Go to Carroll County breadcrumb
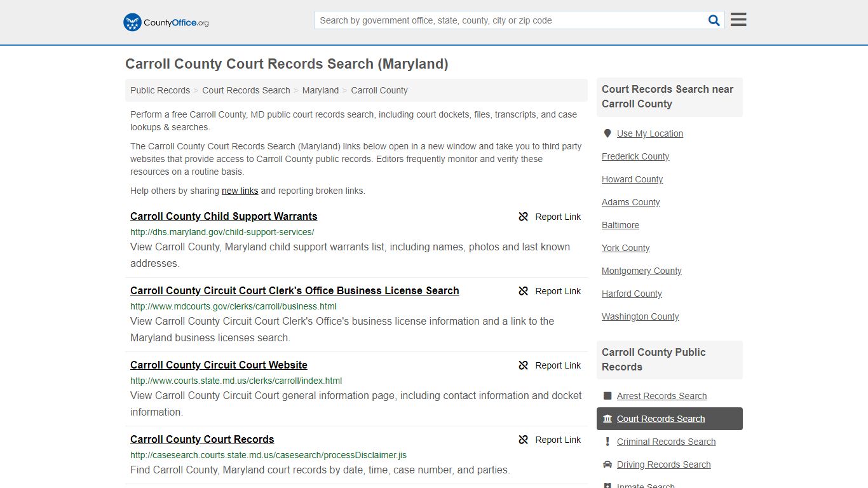The image size is (868, 488). (x=379, y=90)
